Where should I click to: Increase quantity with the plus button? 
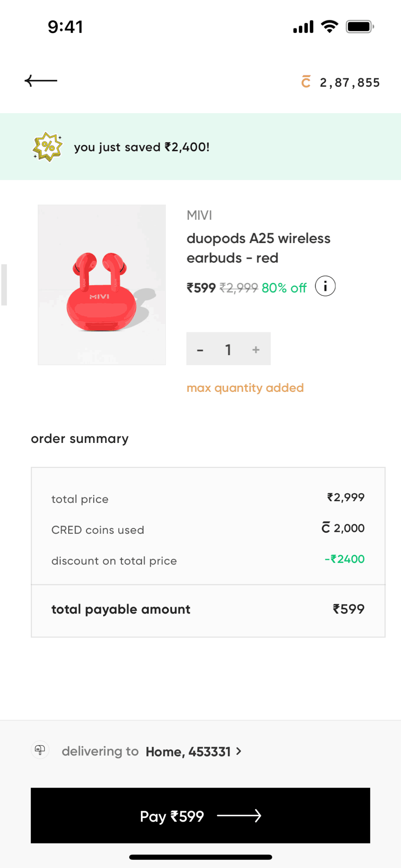tap(256, 349)
